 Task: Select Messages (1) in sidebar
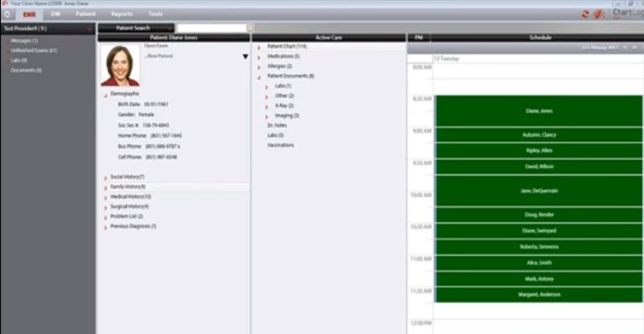tap(24, 41)
